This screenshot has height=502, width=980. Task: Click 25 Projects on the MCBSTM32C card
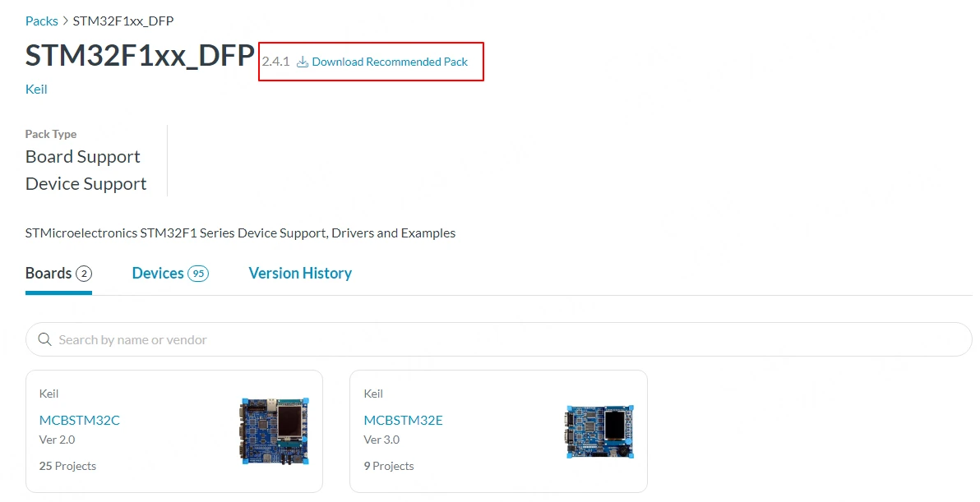click(67, 466)
